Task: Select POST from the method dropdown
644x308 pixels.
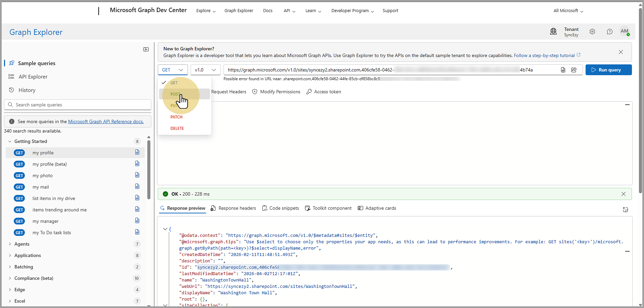Action: click(175, 94)
